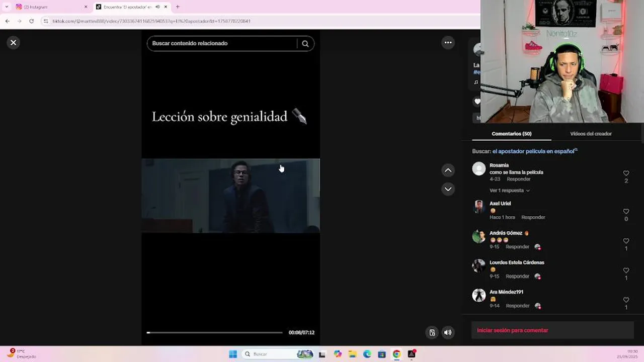Click the taskbar Buscar search box
This screenshot has width=644, height=362.
(x=278, y=354)
